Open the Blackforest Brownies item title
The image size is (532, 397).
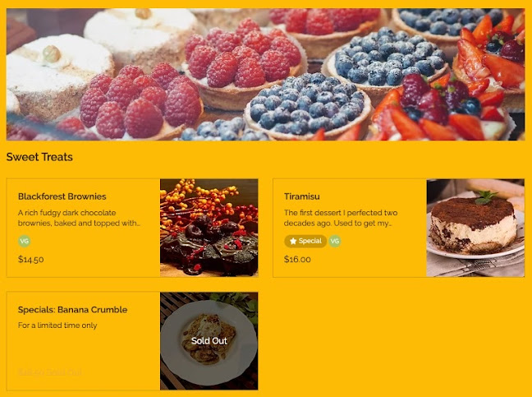pyautogui.click(x=62, y=196)
